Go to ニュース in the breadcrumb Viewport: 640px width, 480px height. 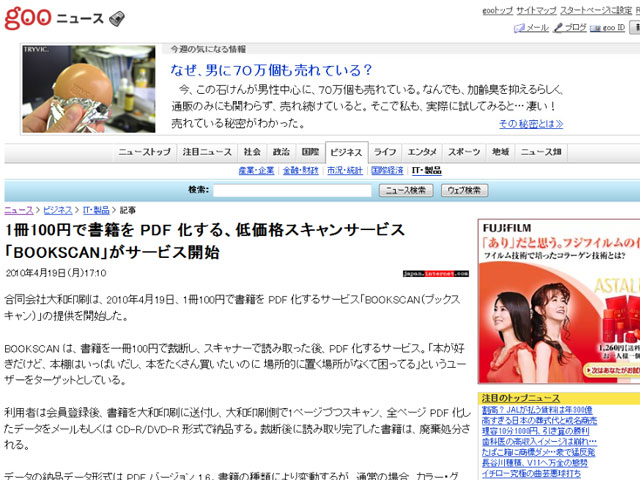[19, 210]
